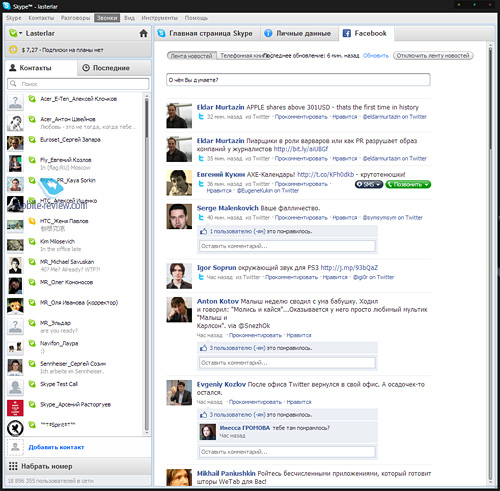This screenshot has height=491, width=500.
Task: Click the green Позвонить dropdown button
Action: click(408, 184)
